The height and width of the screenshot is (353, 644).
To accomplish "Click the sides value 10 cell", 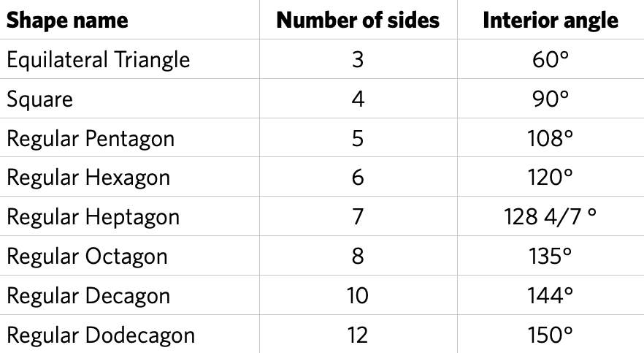I will click(x=358, y=296).
